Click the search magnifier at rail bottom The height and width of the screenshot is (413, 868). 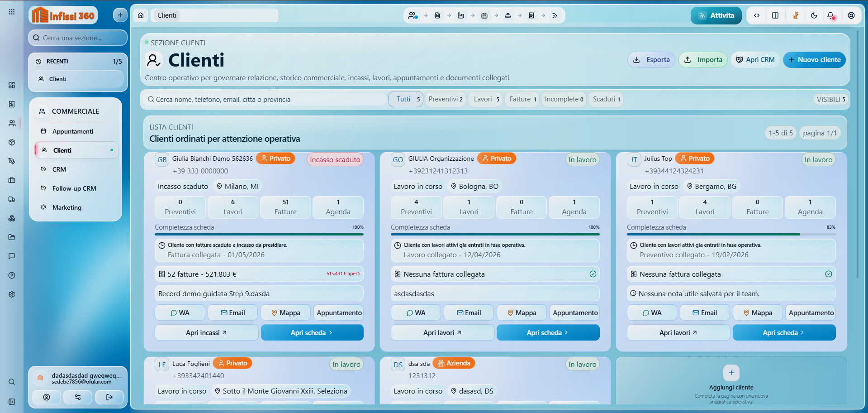coord(12,382)
